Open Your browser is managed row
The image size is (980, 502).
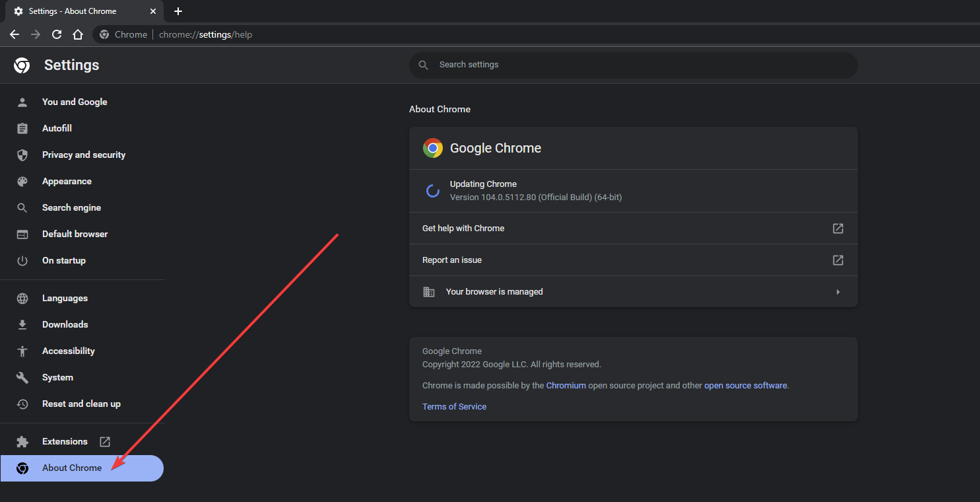[x=634, y=291]
